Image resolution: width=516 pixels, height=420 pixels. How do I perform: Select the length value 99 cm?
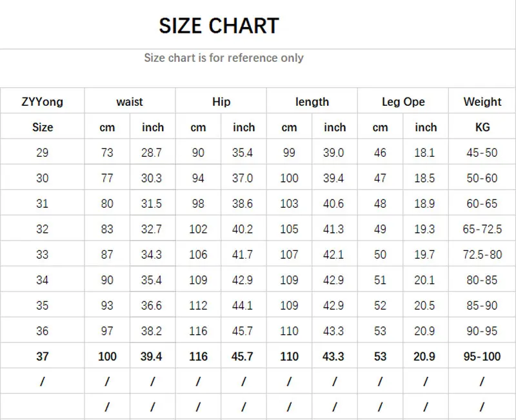pyautogui.click(x=289, y=153)
